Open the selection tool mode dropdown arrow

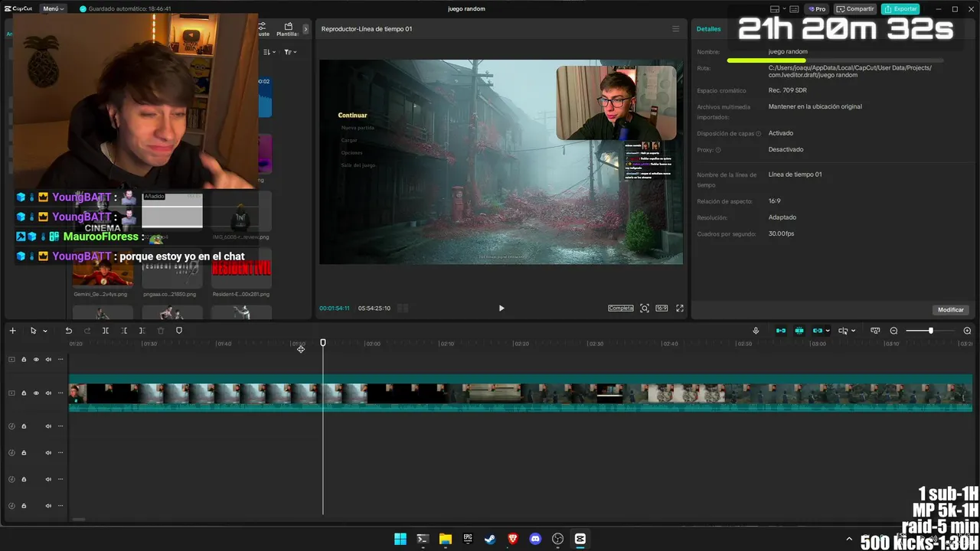[x=45, y=331]
